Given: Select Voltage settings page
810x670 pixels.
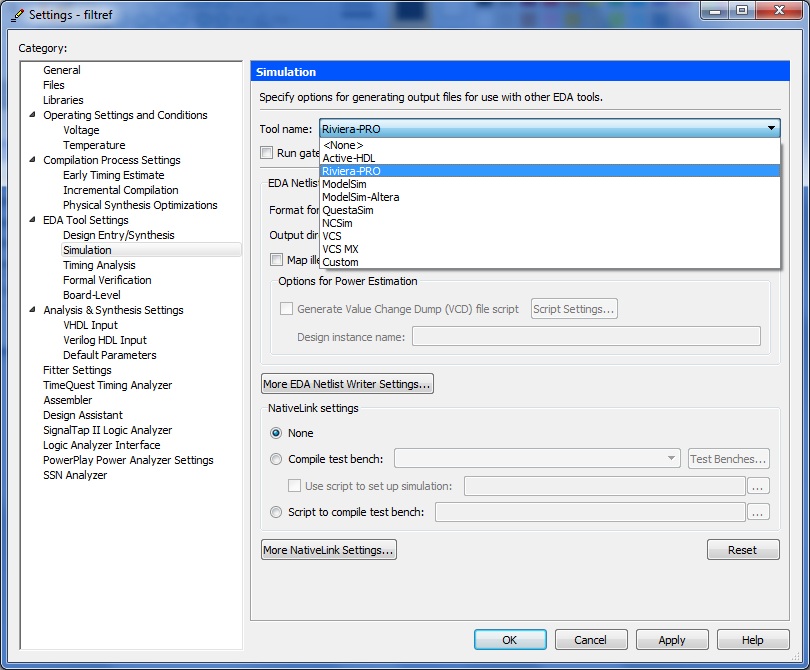Looking at the screenshot, I should 81,130.
